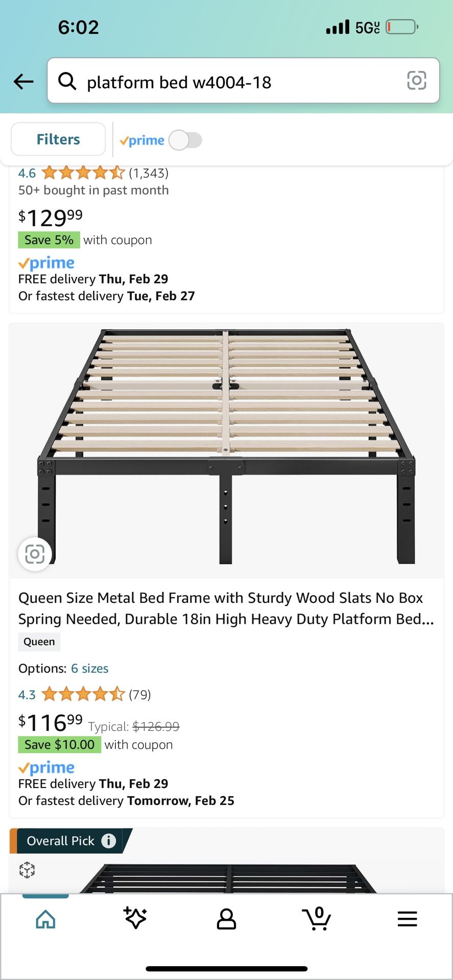This screenshot has height=980, width=453.
Task: Tap the Save $10.00 coupon badge
Action: 59,745
